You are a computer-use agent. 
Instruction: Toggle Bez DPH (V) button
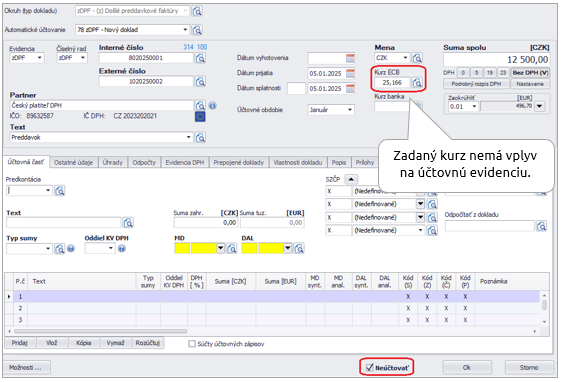coord(530,73)
